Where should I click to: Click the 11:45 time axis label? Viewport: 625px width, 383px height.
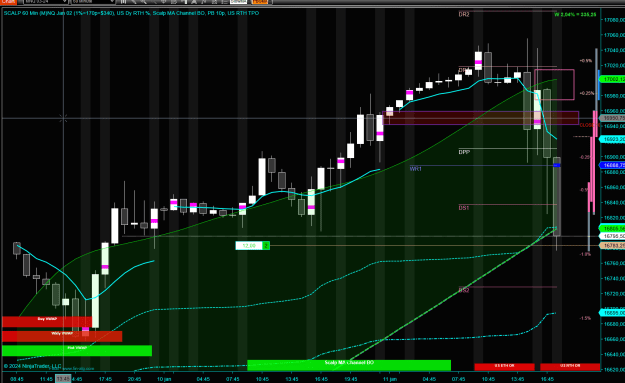[46, 379]
